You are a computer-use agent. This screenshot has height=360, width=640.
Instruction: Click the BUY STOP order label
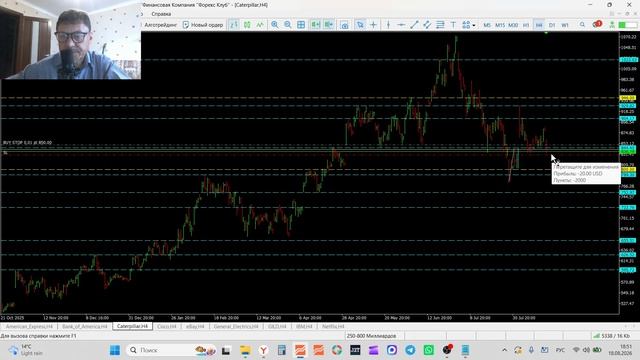27,142
